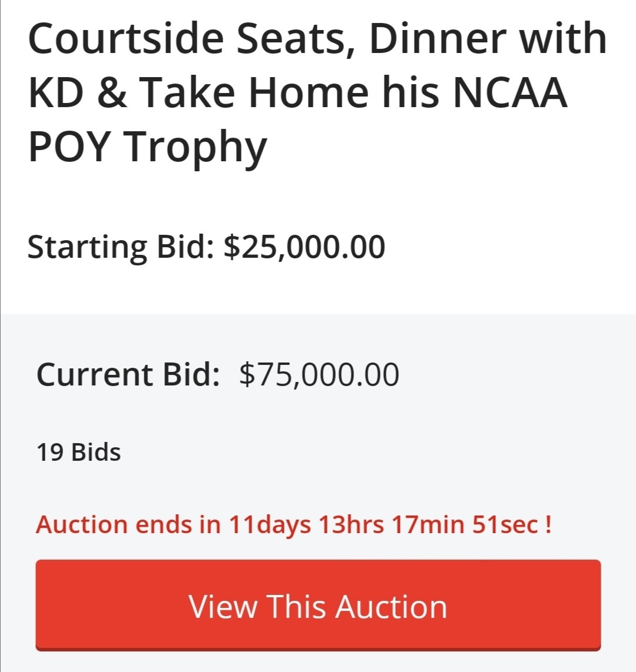The image size is (636, 672).
Task: Click the words Courtside Seats in title
Action: (x=191, y=39)
